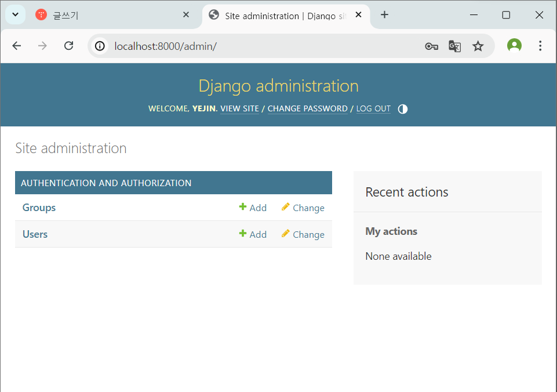
Task: Close the 글쓰기 tab
Action: (186, 14)
